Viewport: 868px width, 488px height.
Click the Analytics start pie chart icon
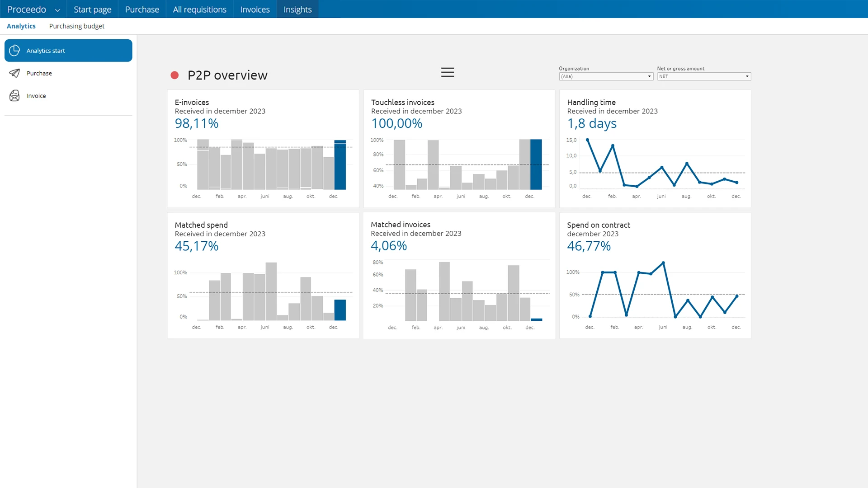pyautogui.click(x=14, y=51)
